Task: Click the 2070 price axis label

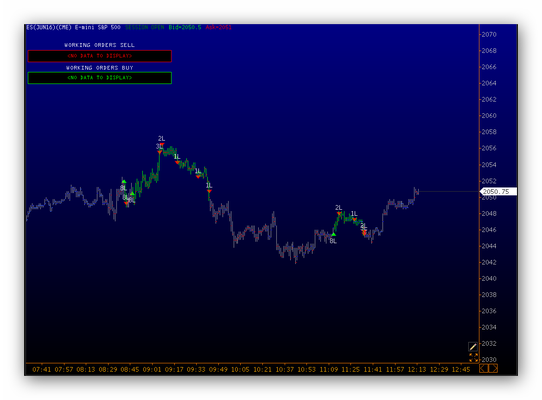Action: coord(489,35)
